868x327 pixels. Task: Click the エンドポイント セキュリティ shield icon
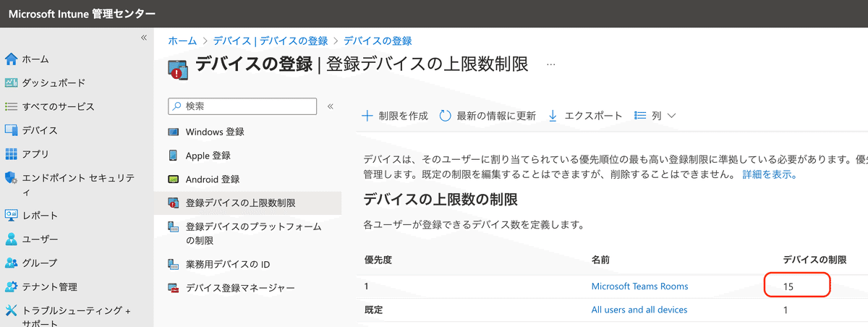click(11, 177)
